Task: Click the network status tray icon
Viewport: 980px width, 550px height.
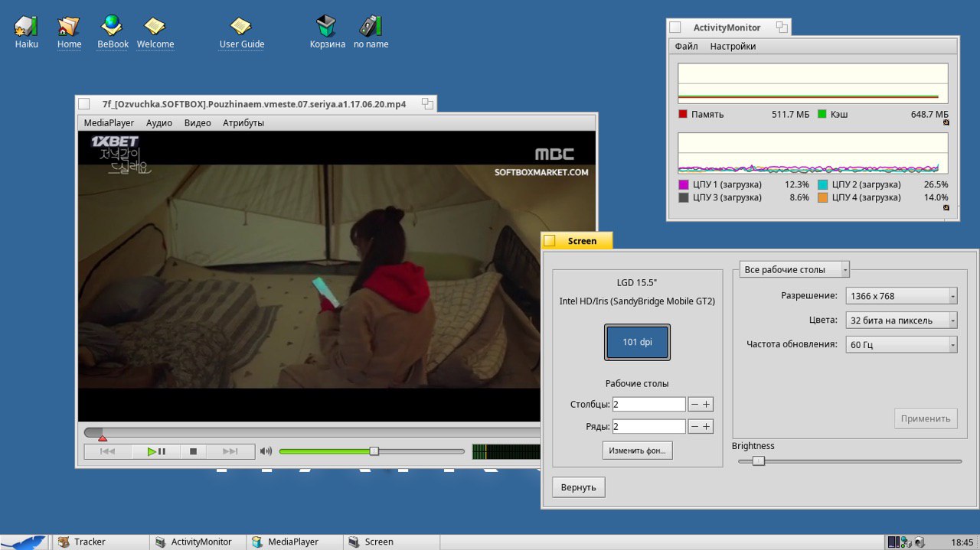Action: [x=906, y=542]
